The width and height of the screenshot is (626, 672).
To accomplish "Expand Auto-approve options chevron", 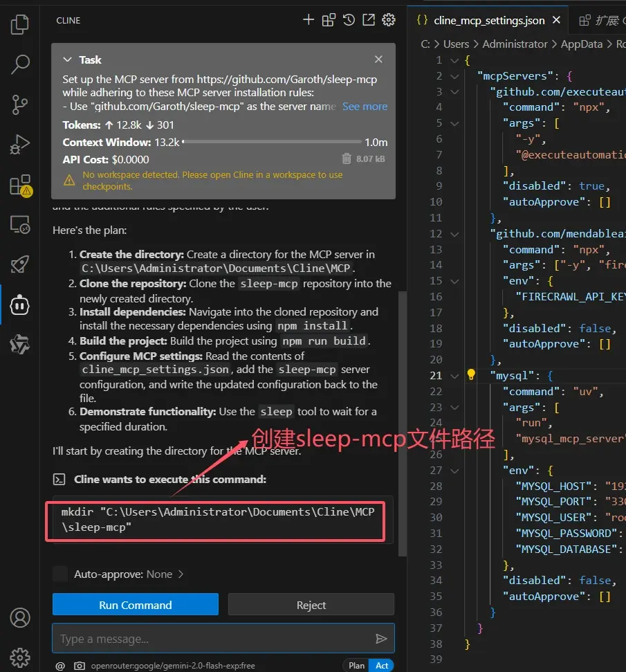I will 181,574.
